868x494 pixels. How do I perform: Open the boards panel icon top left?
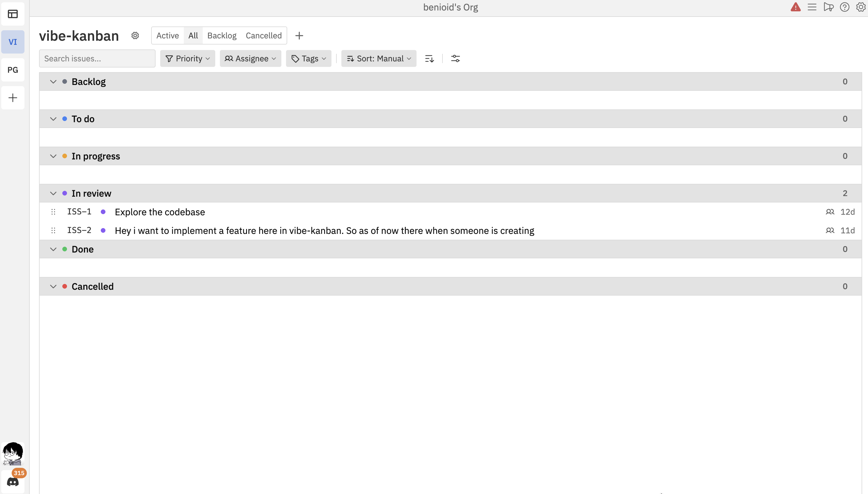pos(13,14)
